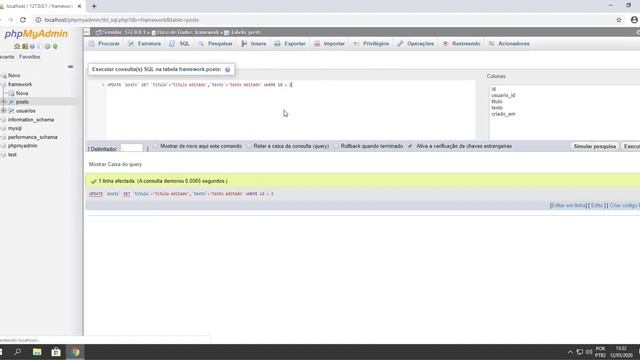Click the green reload navigation icon
Image resolution: width=640 pixels, height=360 pixels.
coord(55,47)
